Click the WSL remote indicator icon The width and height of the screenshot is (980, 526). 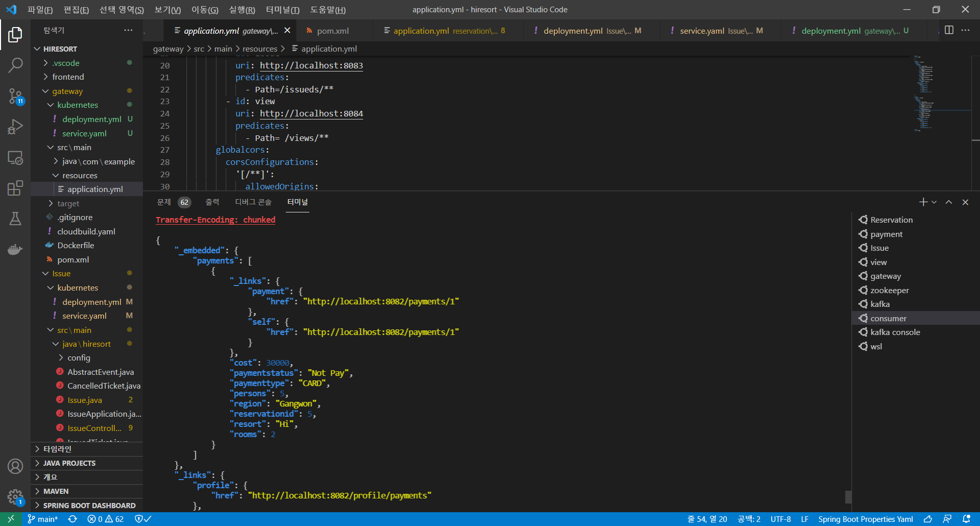click(11, 518)
